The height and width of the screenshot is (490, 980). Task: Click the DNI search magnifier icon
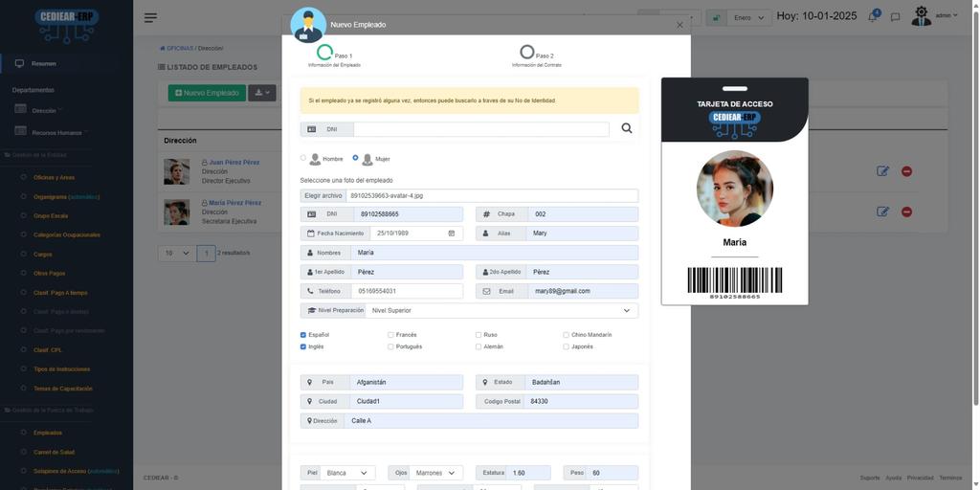click(627, 128)
